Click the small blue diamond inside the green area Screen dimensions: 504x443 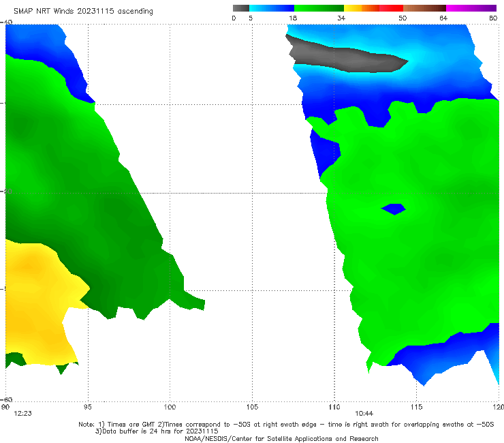click(394, 209)
